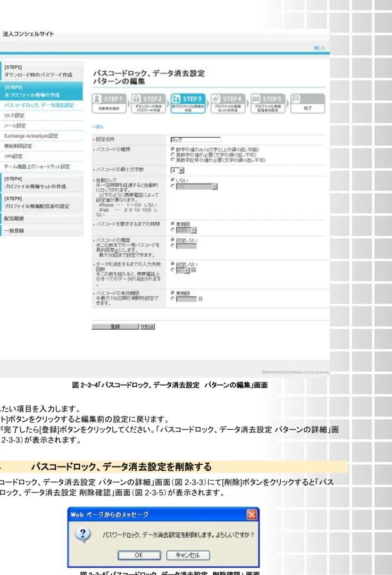Select the 自動ロック しない radio button
Screen dimensions: 392x575
(173, 180)
